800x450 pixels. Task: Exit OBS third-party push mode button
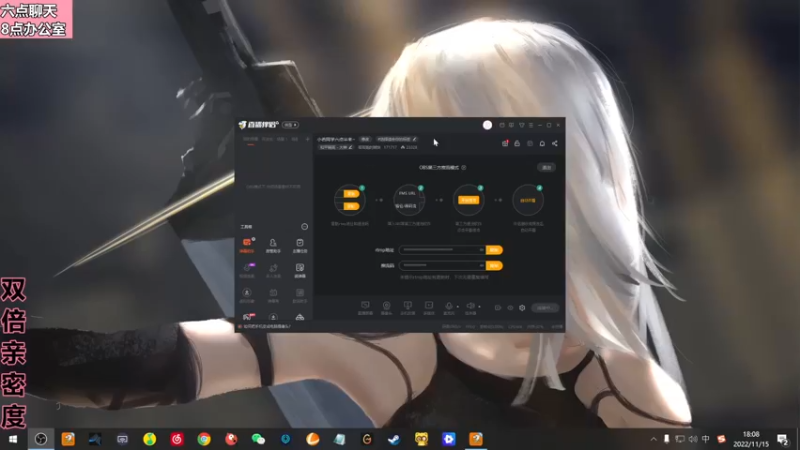tap(546, 167)
